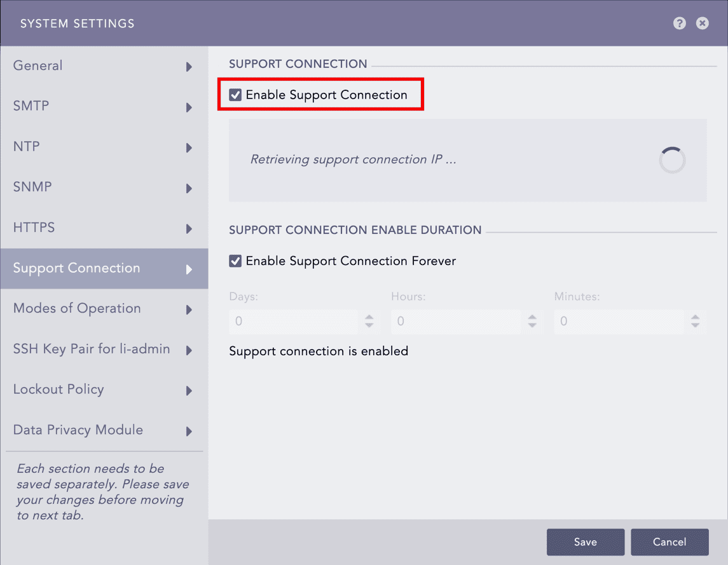
Task: Expand the chevron next to SMTP
Action: point(189,107)
